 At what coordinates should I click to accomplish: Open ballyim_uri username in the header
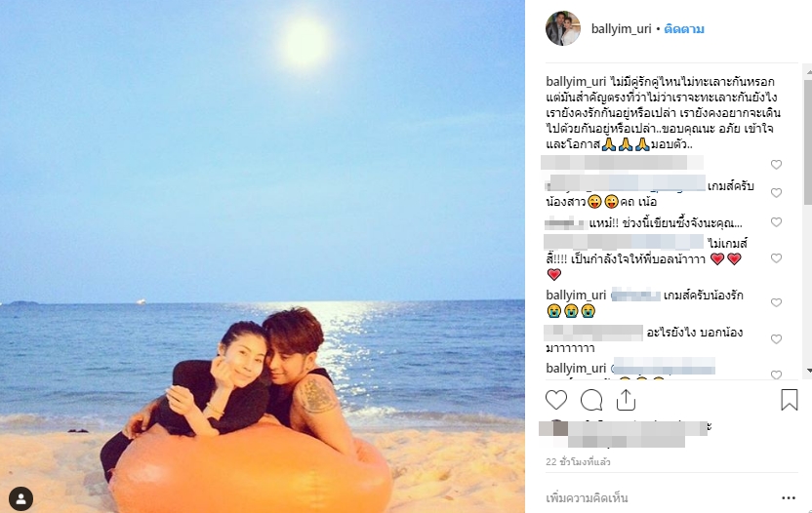[621, 29]
